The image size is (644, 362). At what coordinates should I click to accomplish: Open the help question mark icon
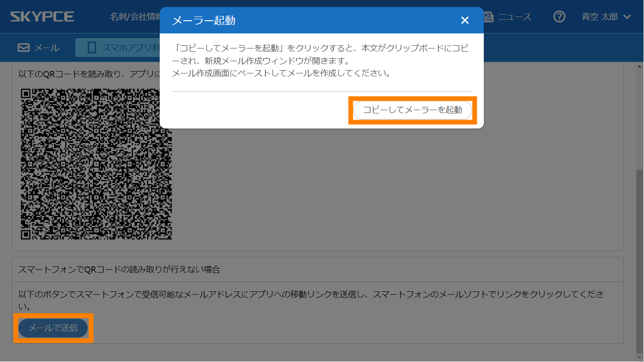559,17
